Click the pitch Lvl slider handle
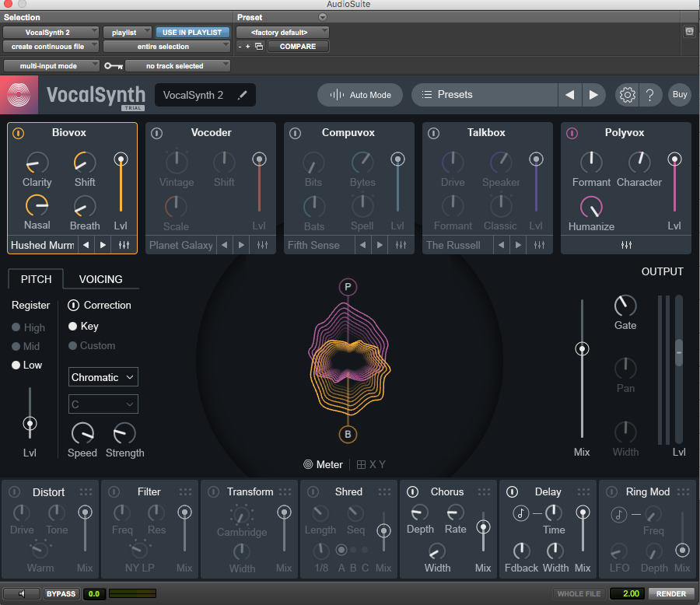Screen dimensions: 700x605 (30, 423)
